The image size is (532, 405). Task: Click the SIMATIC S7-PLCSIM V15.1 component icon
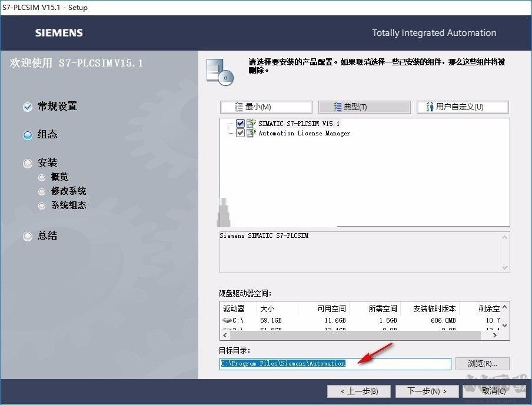251,123
